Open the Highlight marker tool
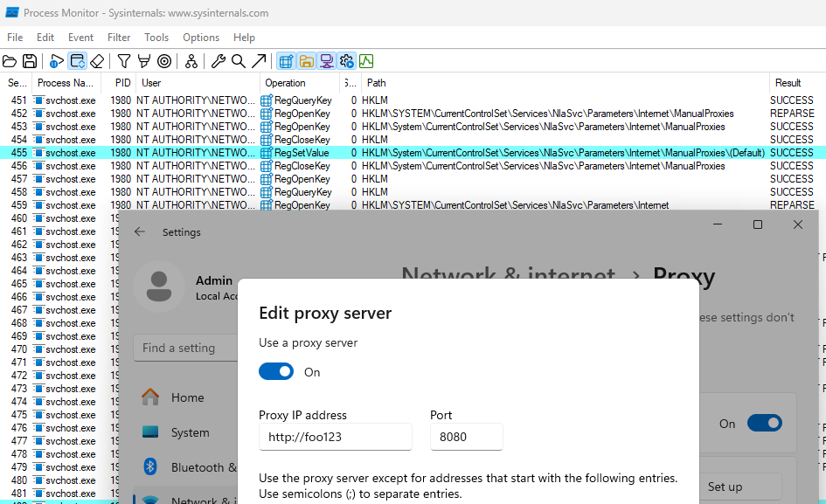Viewport: 826px width, 504px height. coord(143,61)
